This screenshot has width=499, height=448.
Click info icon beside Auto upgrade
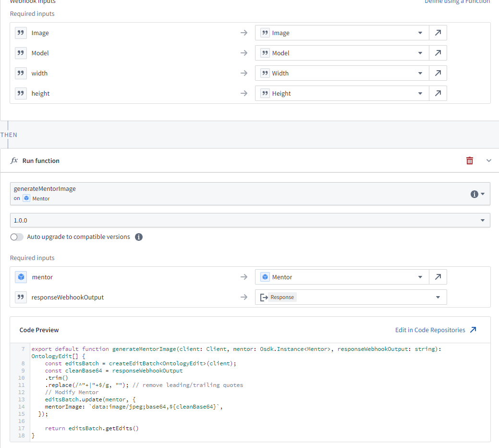[139, 237]
